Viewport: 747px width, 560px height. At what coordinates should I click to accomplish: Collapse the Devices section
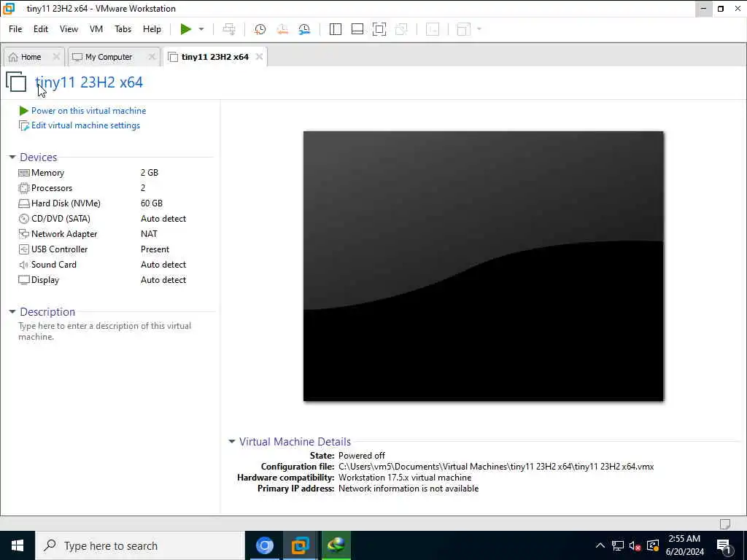click(12, 157)
